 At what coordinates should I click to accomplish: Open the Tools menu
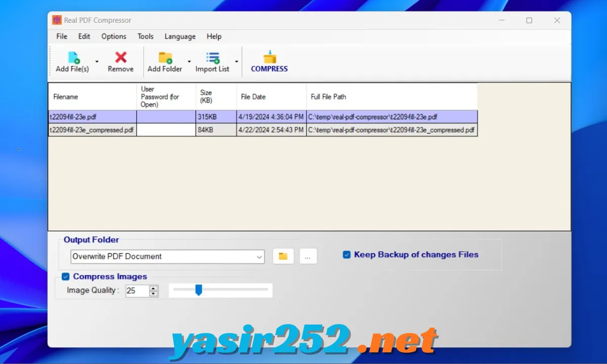[145, 36]
